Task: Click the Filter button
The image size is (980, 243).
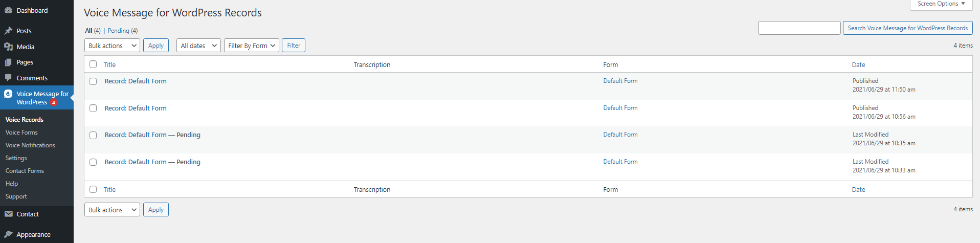Action: [x=294, y=46]
